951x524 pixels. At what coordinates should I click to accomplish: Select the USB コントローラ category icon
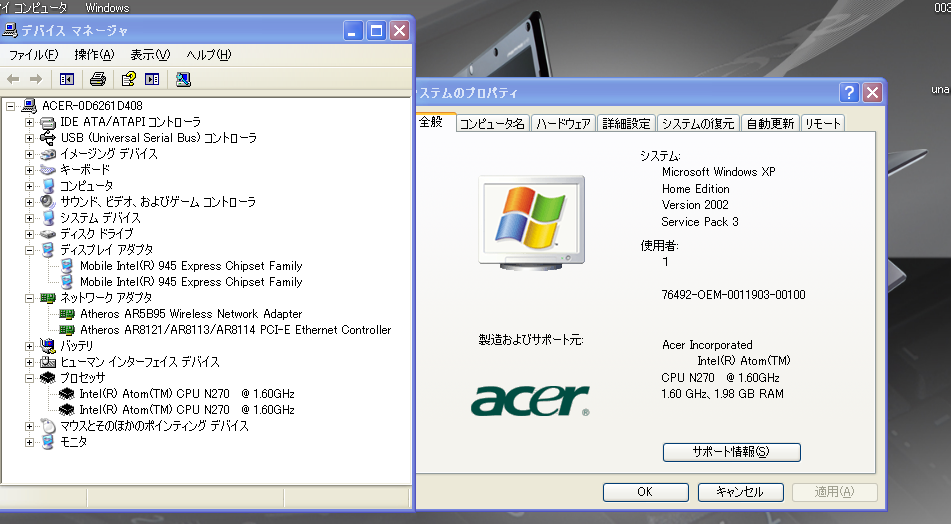[x=48, y=138]
